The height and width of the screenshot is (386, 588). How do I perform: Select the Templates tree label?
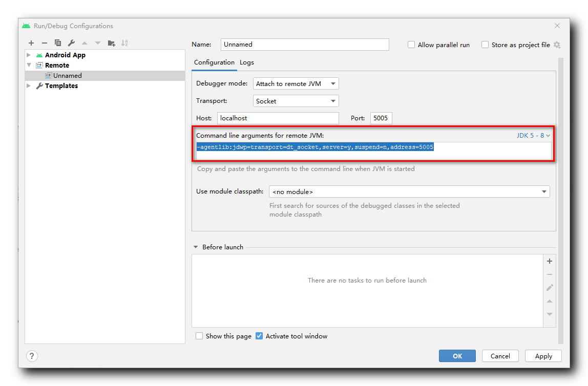click(x=61, y=86)
